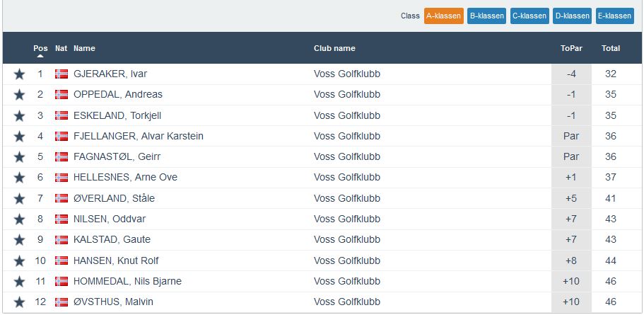View the E-klassen class
The height and width of the screenshot is (315, 644).
pos(614,16)
